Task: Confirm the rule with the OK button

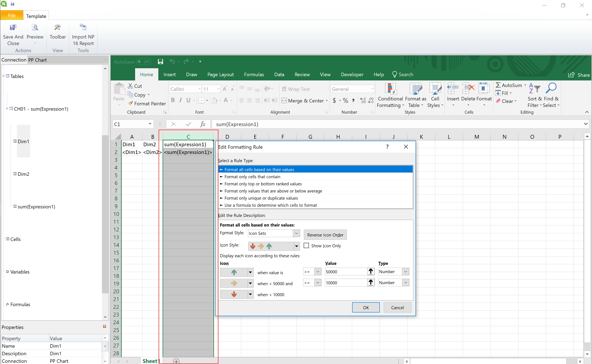Action: pos(366,307)
